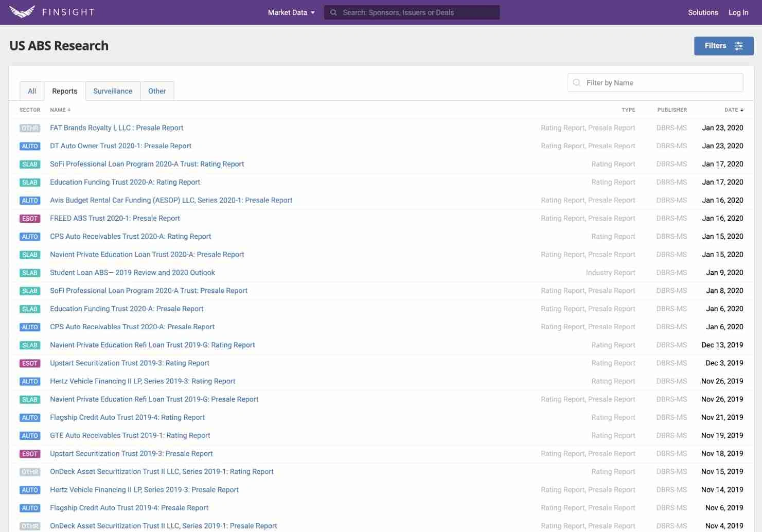Click OTHR badge on FAT Brands row
Viewport: 762px width, 532px height.
coord(30,128)
